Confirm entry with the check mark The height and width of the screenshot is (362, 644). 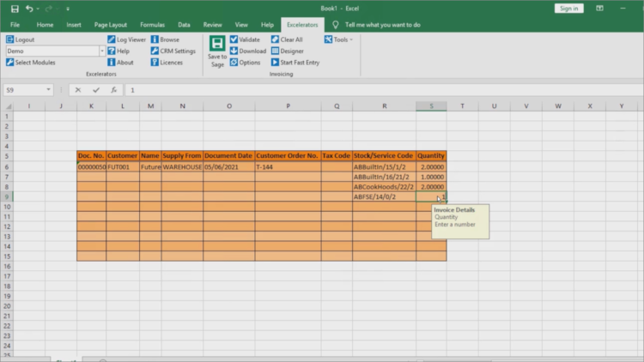(96, 90)
